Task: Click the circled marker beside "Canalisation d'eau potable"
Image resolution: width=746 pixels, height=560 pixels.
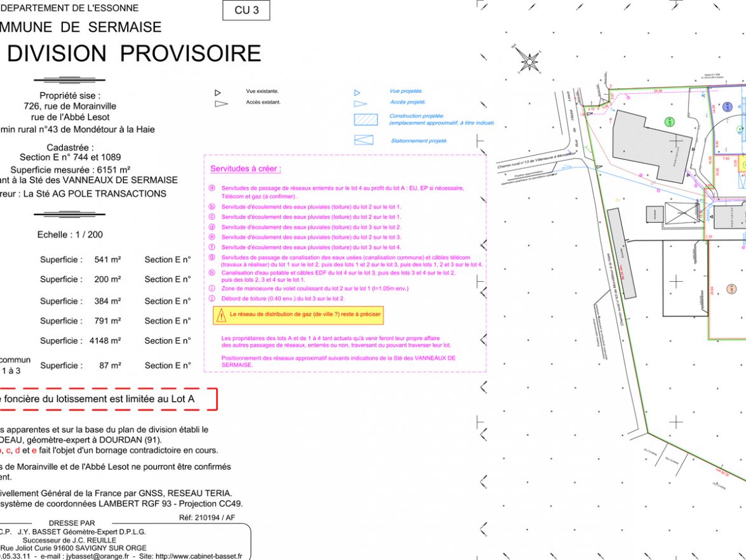Action: coord(212,273)
